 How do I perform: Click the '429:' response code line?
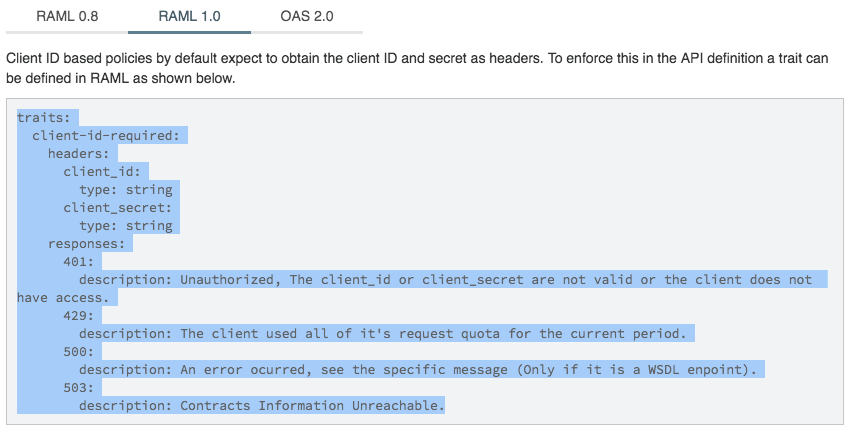coord(79,316)
